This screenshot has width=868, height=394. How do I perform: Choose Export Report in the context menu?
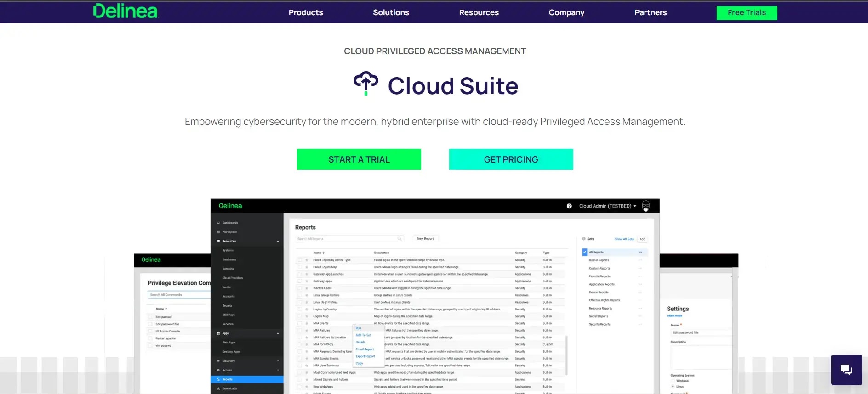[x=365, y=356]
